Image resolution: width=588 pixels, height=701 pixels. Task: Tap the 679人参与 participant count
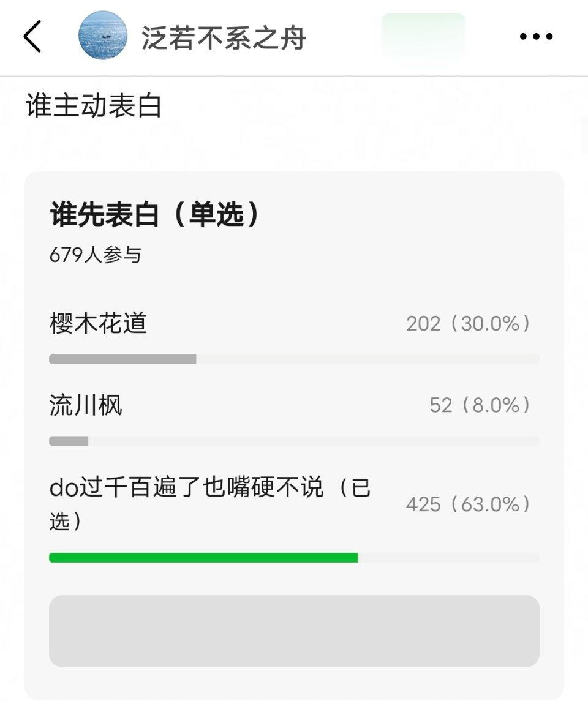click(x=95, y=255)
